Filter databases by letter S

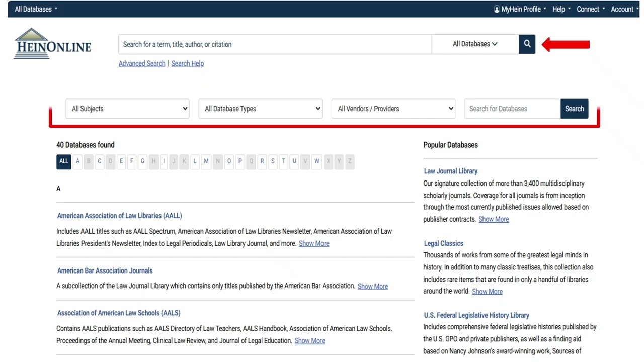[273, 161]
